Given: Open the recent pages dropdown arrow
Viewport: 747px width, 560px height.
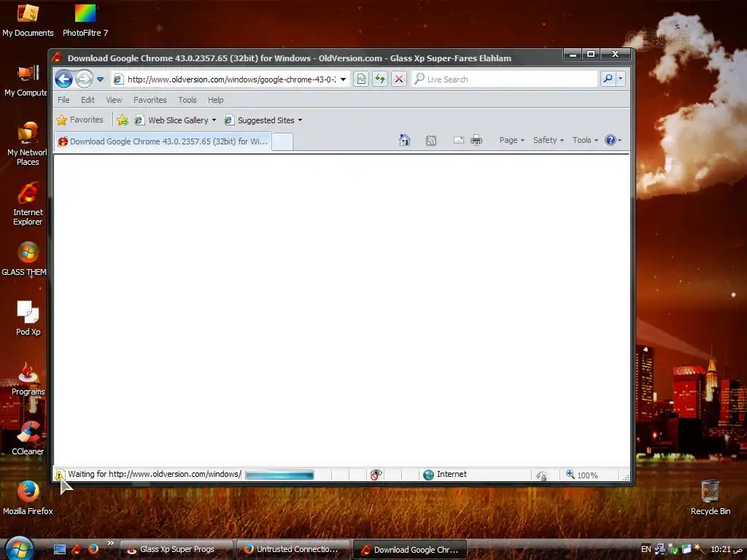Looking at the screenshot, I should pyautogui.click(x=100, y=79).
